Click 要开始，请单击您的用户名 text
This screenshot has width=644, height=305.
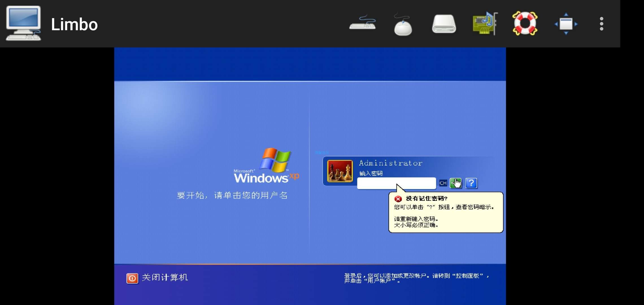(232, 195)
